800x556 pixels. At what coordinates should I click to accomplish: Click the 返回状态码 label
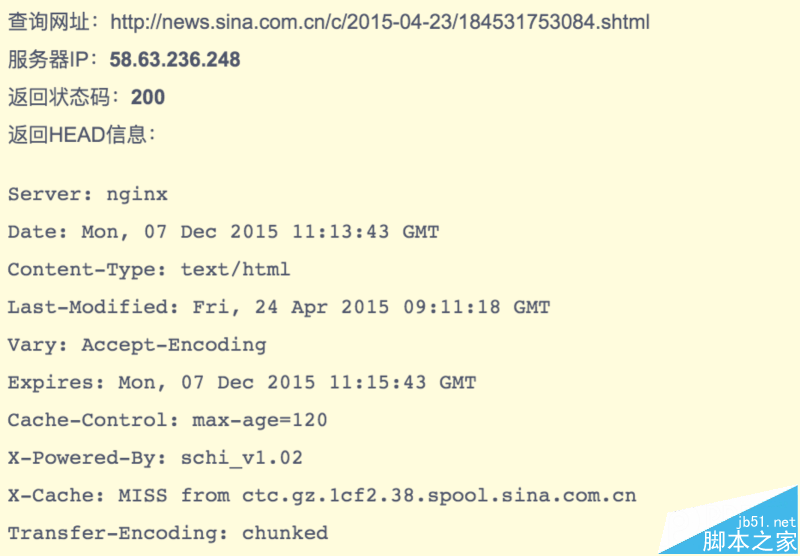click(62, 98)
